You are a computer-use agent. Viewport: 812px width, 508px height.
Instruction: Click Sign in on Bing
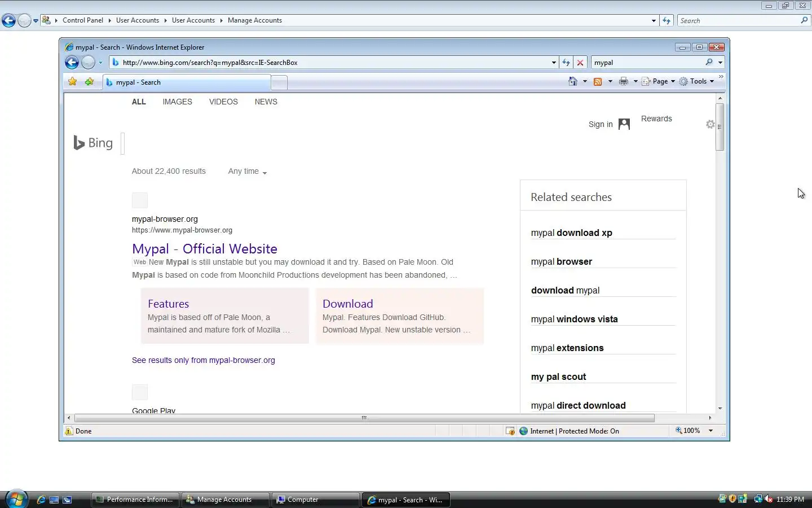[x=601, y=124]
